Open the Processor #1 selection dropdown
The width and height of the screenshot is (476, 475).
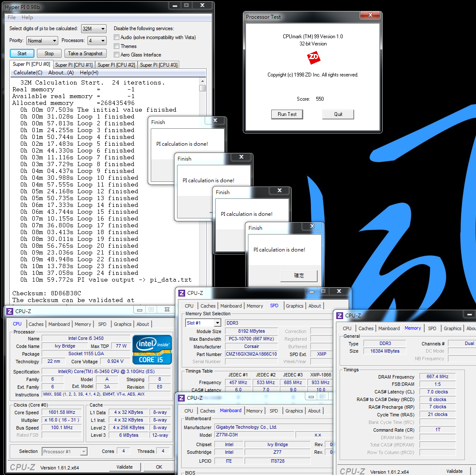point(65,452)
